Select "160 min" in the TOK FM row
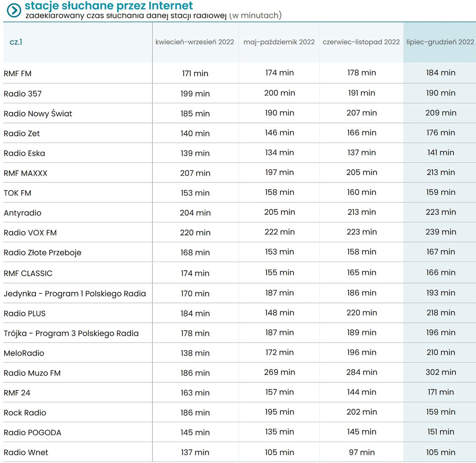The height and width of the screenshot is (463, 476). [x=361, y=193]
